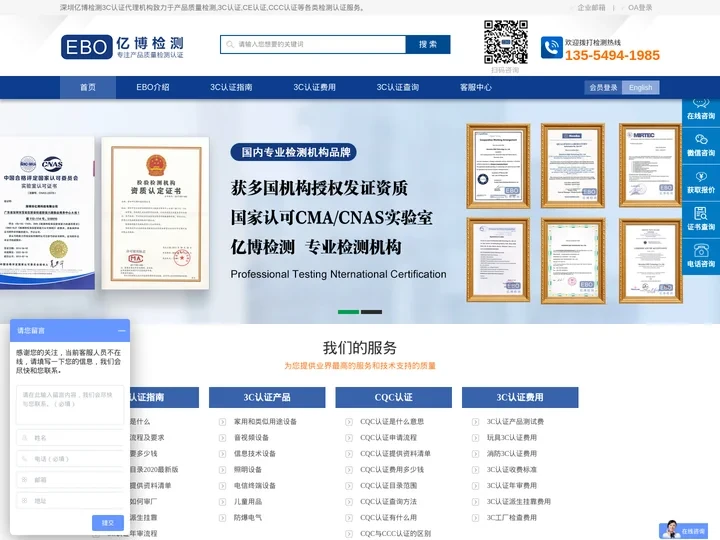The image size is (720, 540).
Task: Click hotline number 135-5494-1985
Action: (612, 56)
